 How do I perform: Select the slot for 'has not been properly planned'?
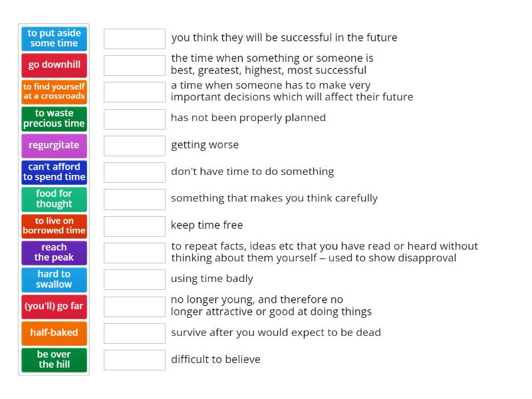(134, 119)
